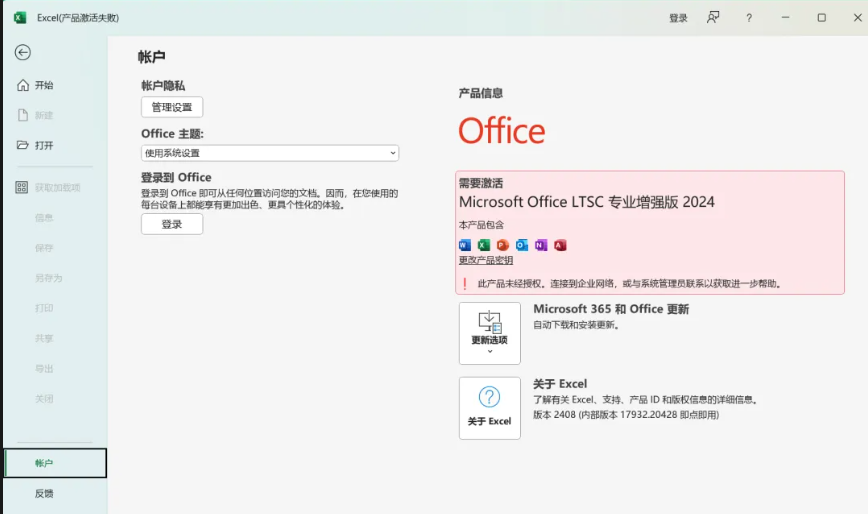Click the large red Office logo text
This screenshot has height=514, width=868.
click(502, 131)
